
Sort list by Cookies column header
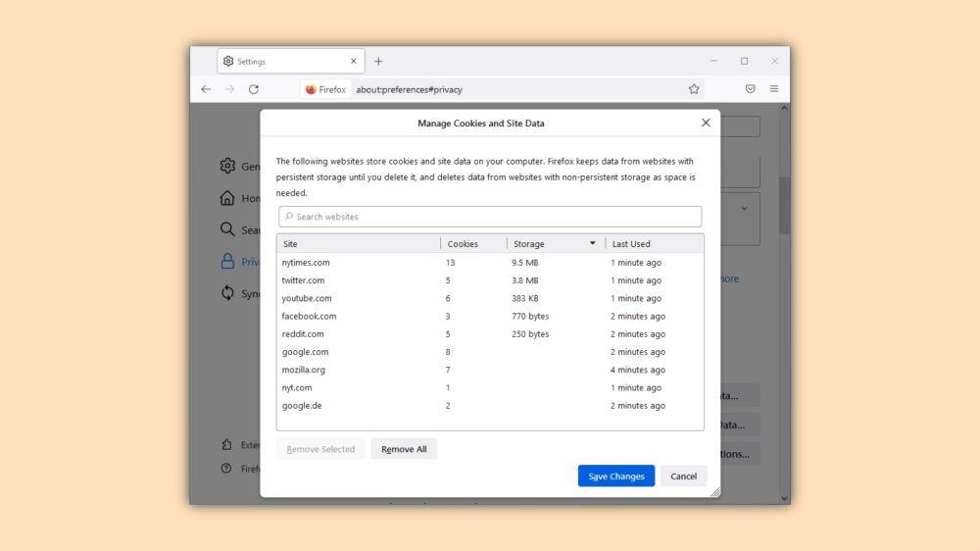[x=472, y=244]
